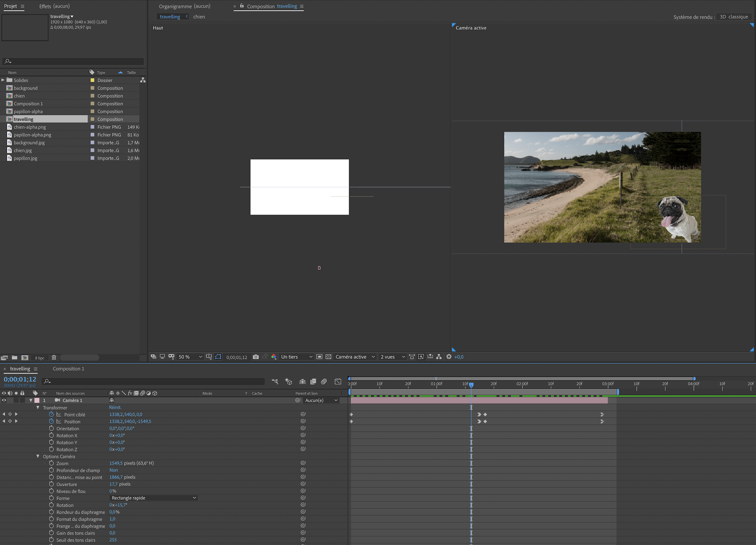Click Réinit. button for transform properties

[116, 407]
